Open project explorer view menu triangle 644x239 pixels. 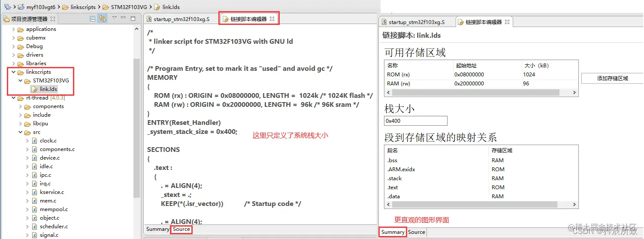click(x=115, y=18)
